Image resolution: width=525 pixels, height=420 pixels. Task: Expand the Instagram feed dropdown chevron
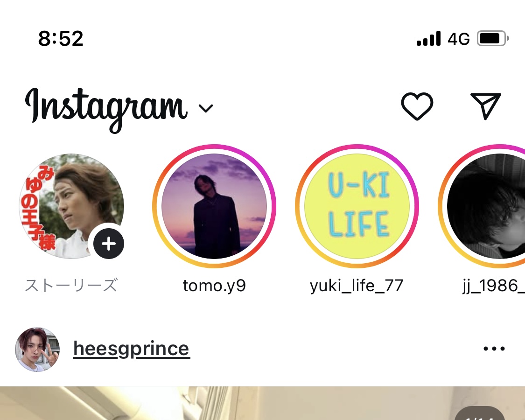point(205,109)
